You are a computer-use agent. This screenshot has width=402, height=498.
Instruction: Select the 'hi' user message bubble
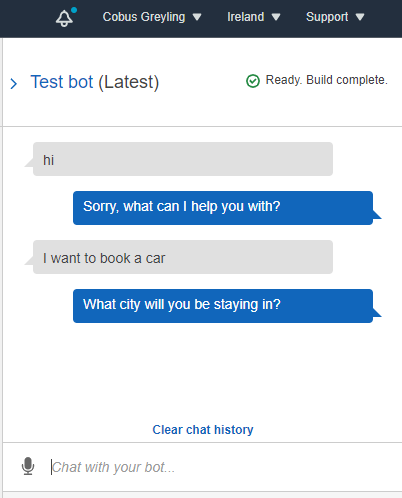(x=183, y=159)
